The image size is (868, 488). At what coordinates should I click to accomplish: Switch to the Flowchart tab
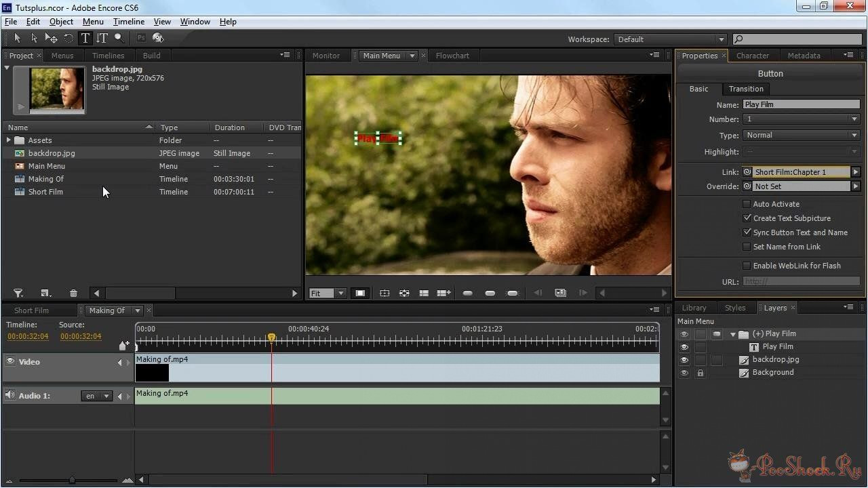point(452,56)
